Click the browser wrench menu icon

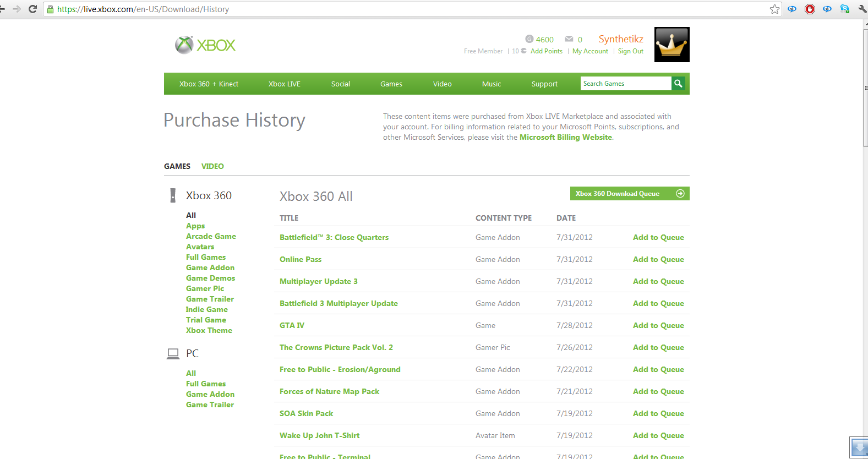pos(862,9)
